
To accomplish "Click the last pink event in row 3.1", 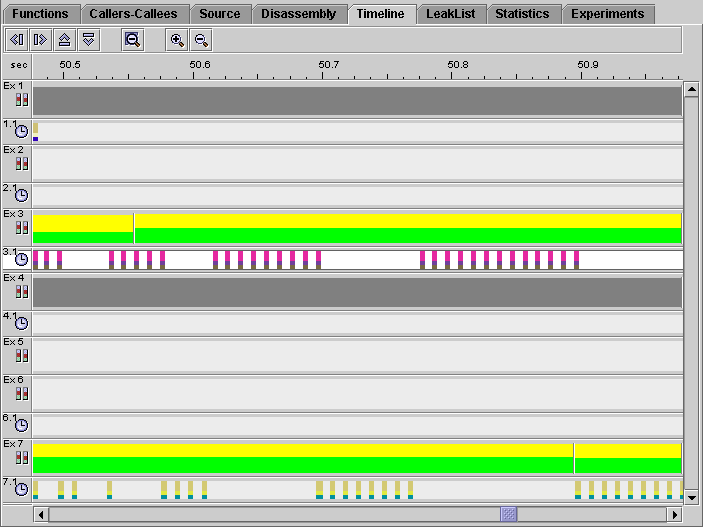I will tap(577, 260).
